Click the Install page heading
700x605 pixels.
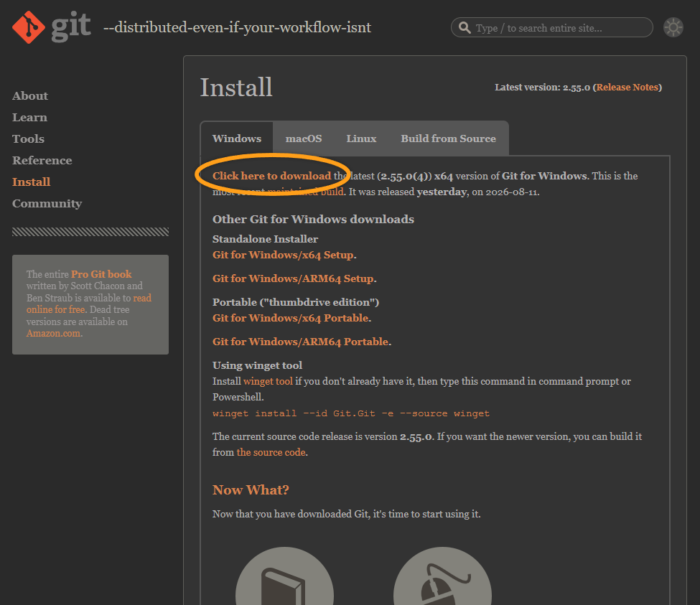[x=236, y=87]
